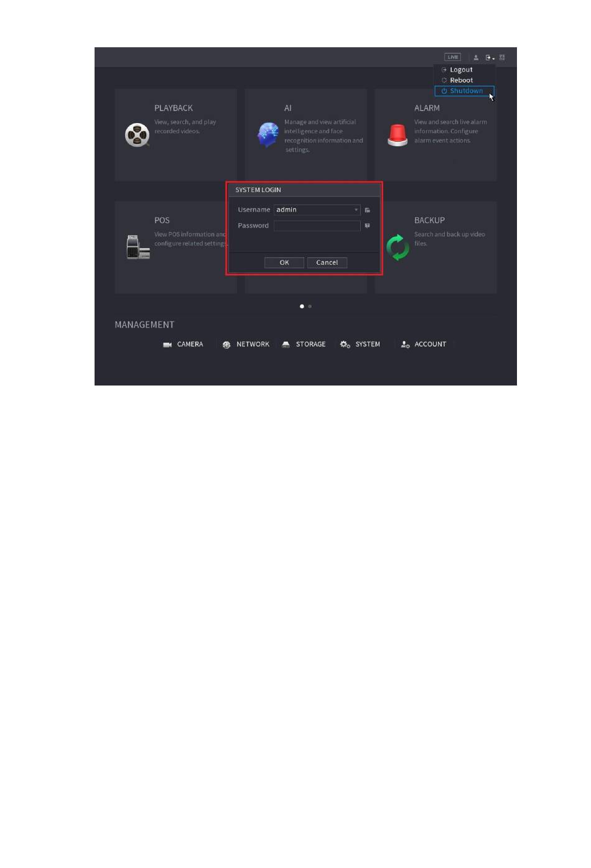
Task: Open the AI brain head icon
Action: click(268, 135)
